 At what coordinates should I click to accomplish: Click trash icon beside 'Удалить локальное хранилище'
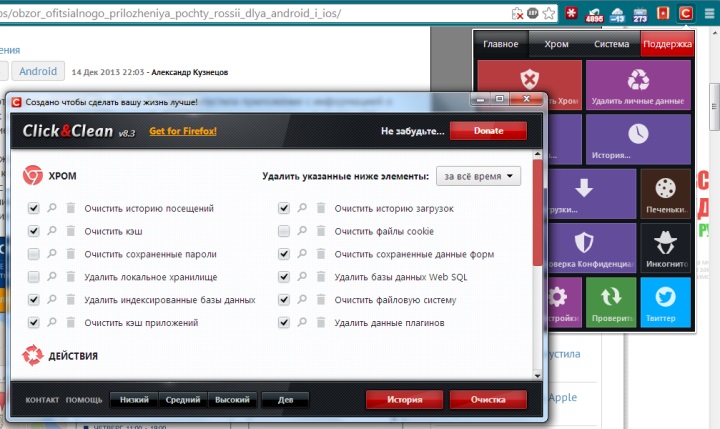click(71, 277)
